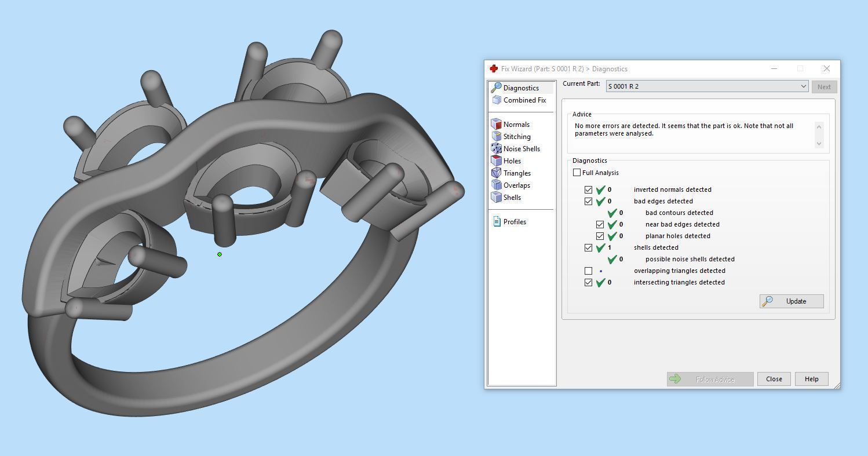Open the Shells page
This screenshot has width=868, height=456.
[512, 198]
